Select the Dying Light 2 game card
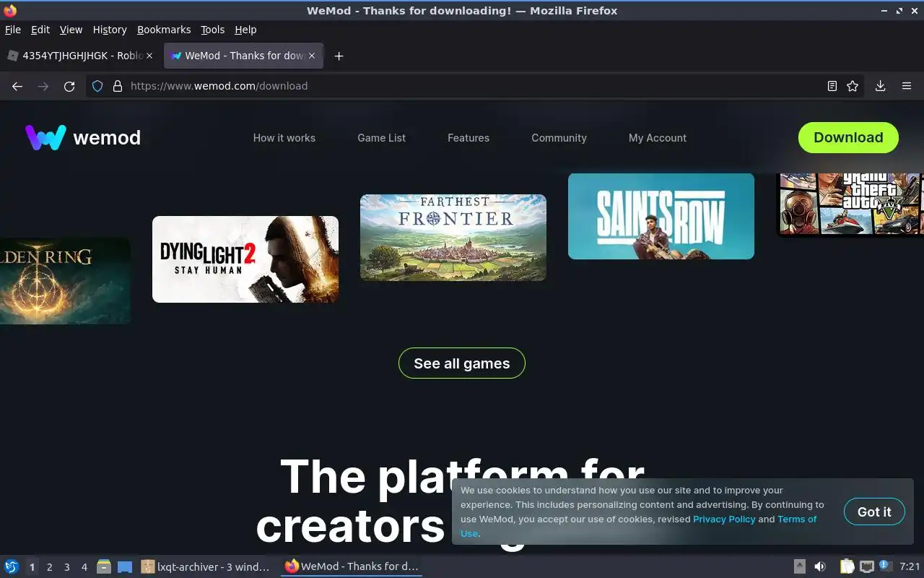The image size is (924, 578). pos(245,259)
